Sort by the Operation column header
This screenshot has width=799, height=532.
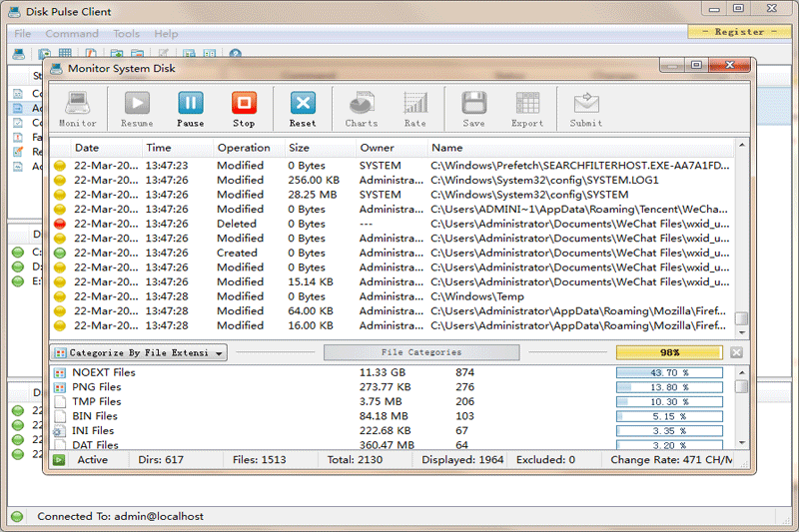click(249, 148)
